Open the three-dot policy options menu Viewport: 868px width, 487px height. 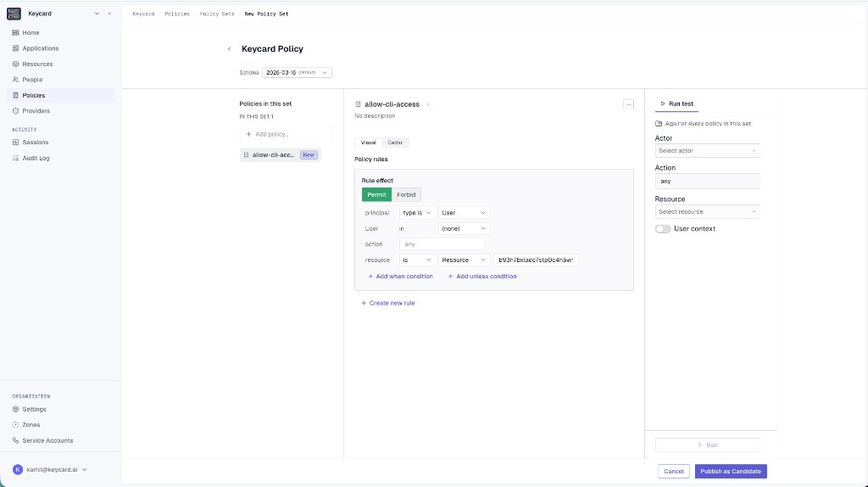(628, 104)
